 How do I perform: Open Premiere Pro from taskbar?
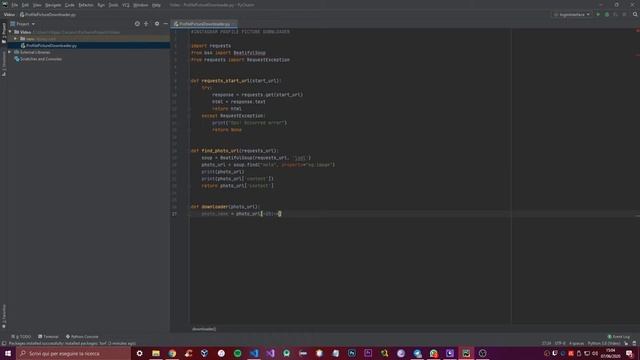coord(368,353)
